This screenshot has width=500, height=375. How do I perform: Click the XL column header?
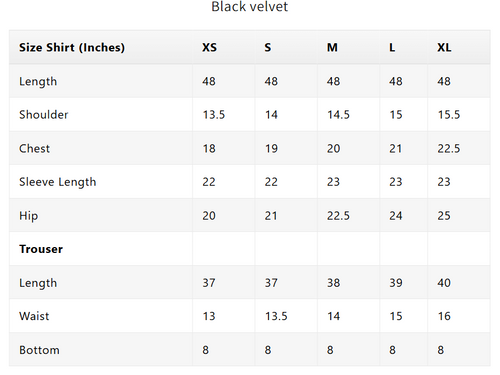point(444,48)
